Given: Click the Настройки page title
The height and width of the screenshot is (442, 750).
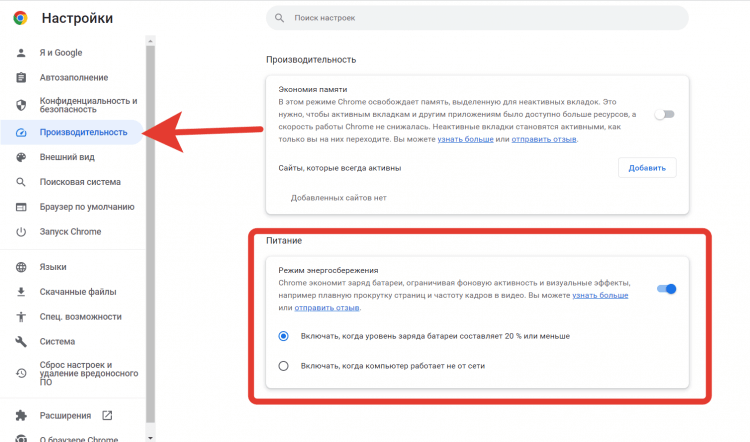Looking at the screenshot, I should point(77,18).
